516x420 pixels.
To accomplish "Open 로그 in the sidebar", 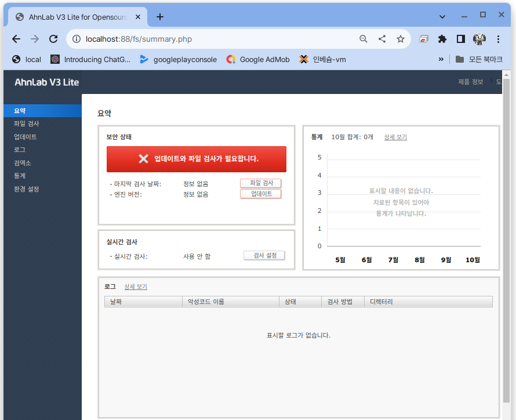I will click(x=19, y=150).
